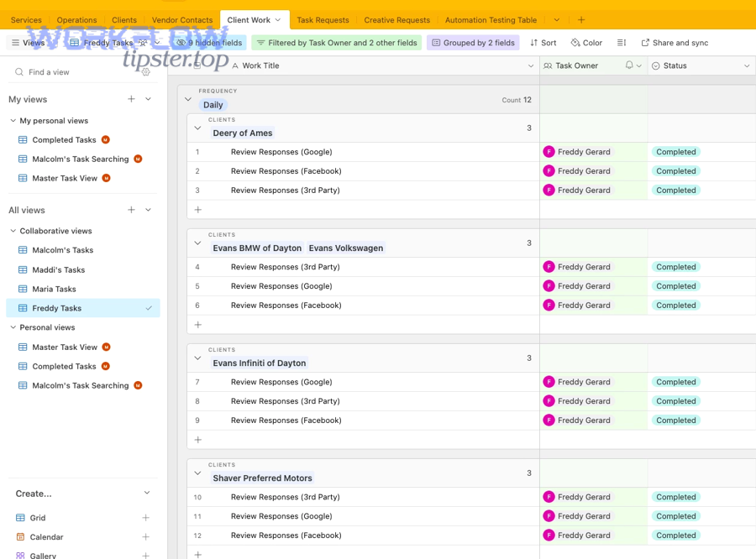
Task: Open the Color settings from the toolbar
Action: (585, 42)
